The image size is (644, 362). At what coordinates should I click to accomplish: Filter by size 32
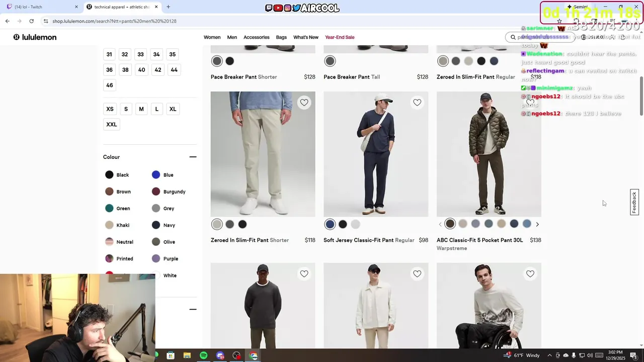[x=125, y=54]
